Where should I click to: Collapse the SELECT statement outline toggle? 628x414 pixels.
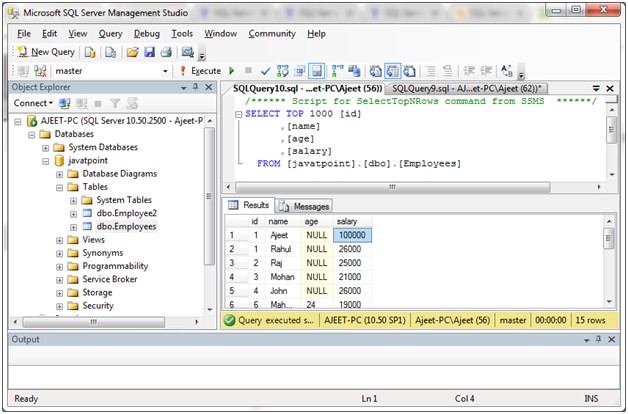[x=238, y=115]
